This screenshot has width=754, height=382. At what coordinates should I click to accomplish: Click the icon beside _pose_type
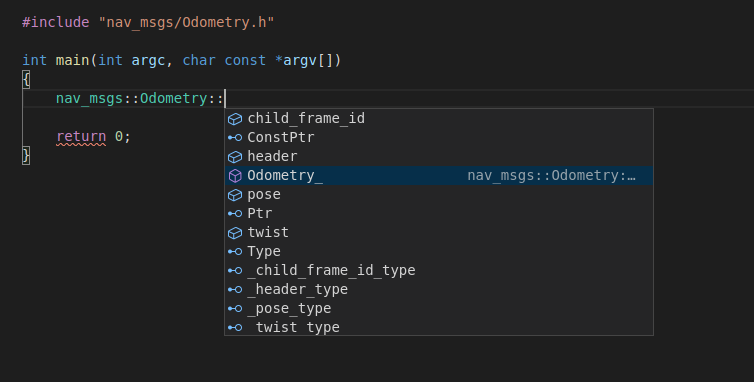[235, 309]
